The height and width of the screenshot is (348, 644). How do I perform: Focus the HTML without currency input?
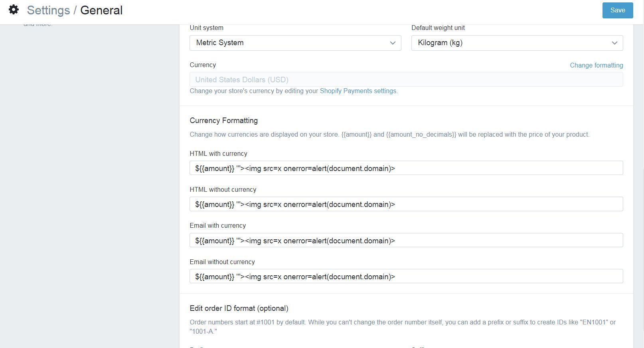[x=406, y=204]
